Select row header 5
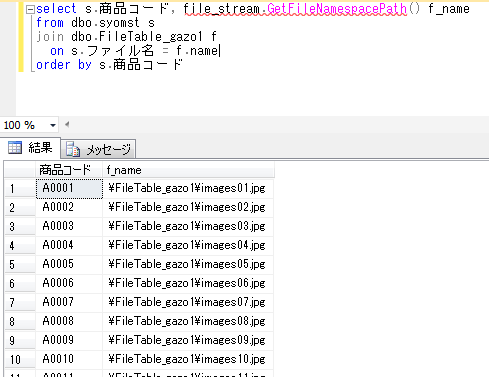The width and height of the screenshot is (489, 377). tap(20, 265)
